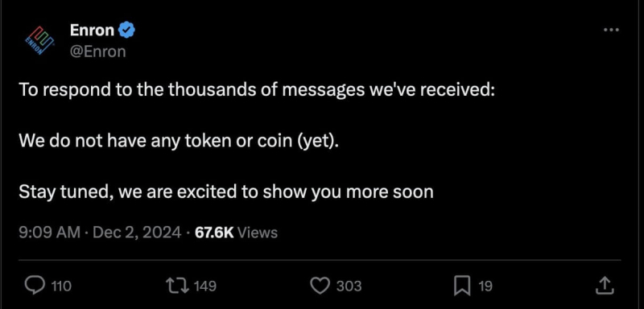Bookmark the post with bookmark icon
644x309 pixels.
462,286
